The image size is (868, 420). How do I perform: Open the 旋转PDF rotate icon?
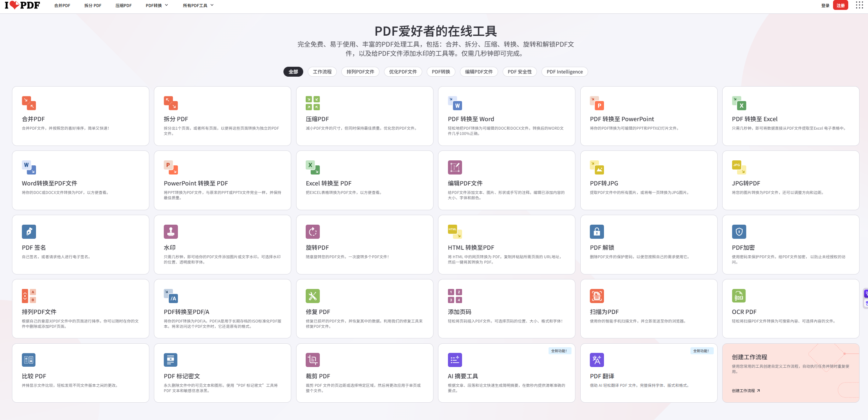pos(313,231)
